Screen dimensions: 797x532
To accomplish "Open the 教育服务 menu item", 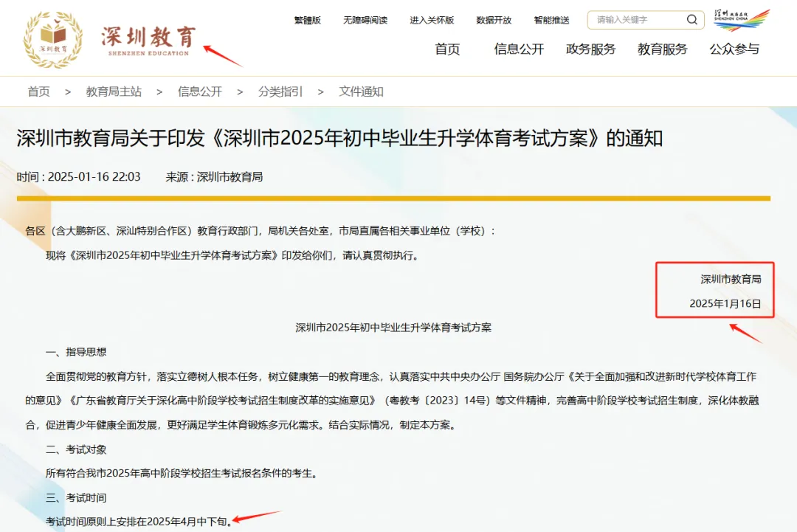I will click(x=661, y=49).
